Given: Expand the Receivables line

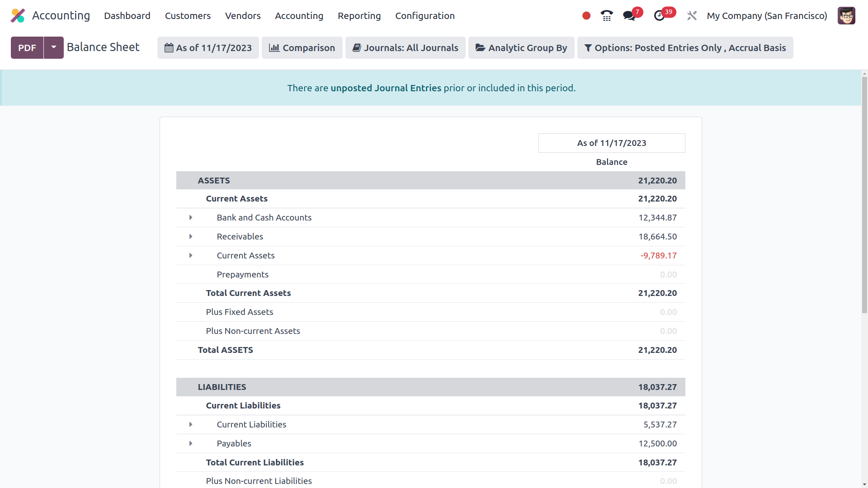Looking at the screenshot, I should [x=190, y=236].
